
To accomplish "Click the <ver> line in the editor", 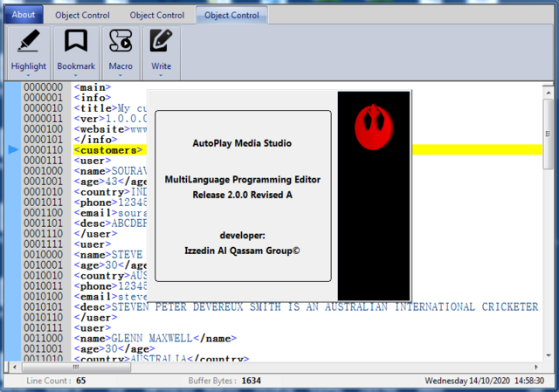I will point(110,119).
